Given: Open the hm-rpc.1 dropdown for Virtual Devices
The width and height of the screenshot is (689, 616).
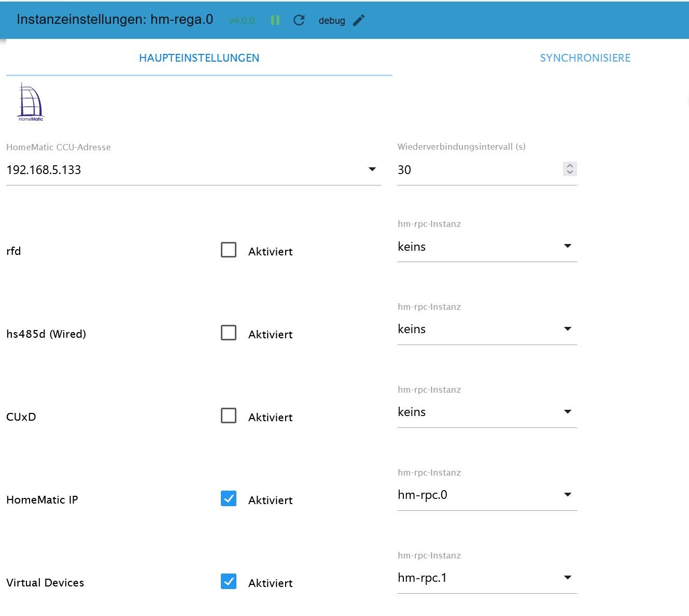Looking at the screenshot, I should pyautogui.click(x=487, y=578).
